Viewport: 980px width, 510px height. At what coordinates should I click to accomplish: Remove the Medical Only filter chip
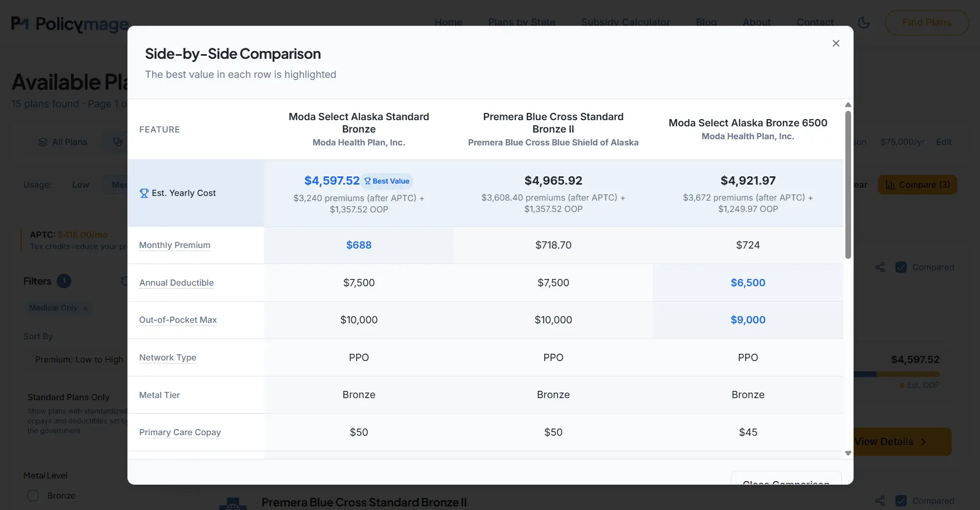point(86,308)
